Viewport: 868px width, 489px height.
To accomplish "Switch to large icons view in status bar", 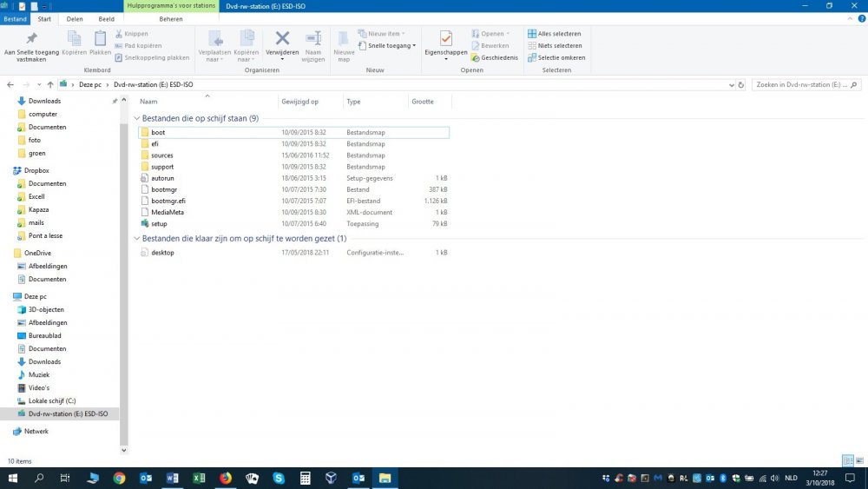I will [x=859, y=461].
